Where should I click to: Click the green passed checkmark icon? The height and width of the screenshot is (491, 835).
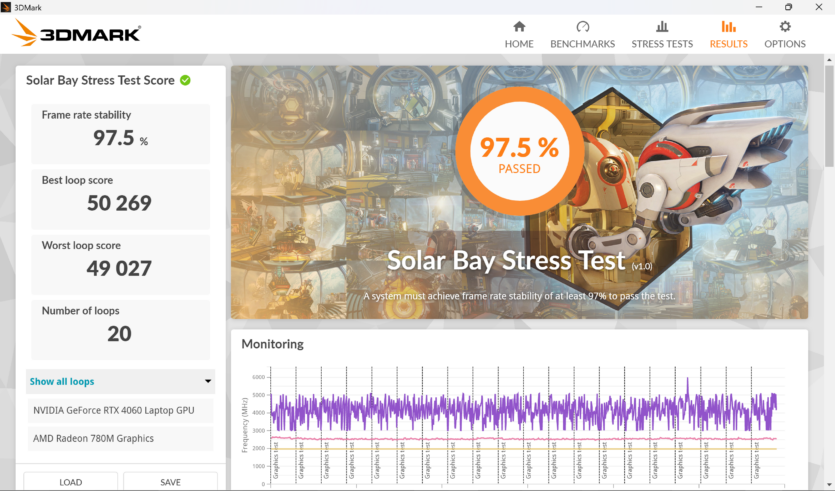coord(185,80)
